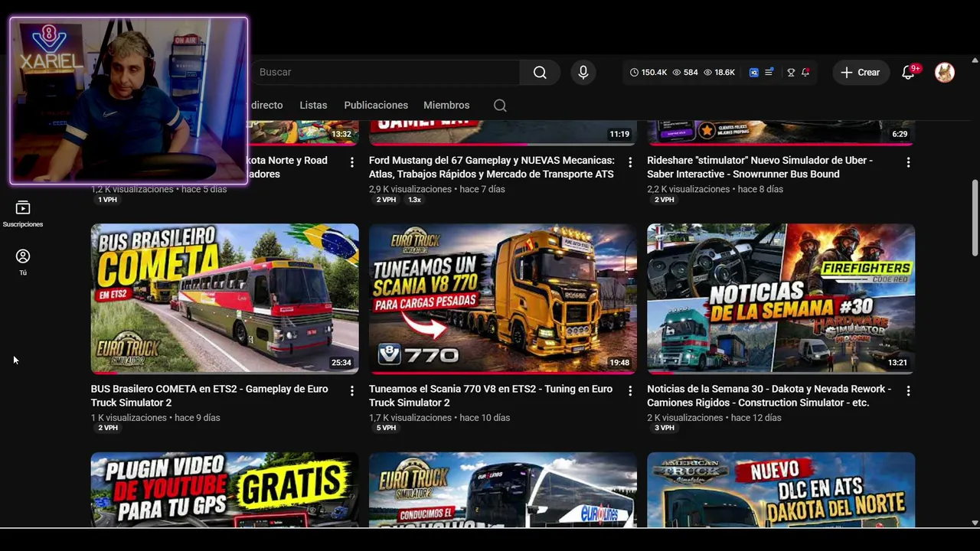Click "2,9 K visualizaciones • hace 7 días"
The width and height of the screenshot is (980, 551).
pos(437,189)
